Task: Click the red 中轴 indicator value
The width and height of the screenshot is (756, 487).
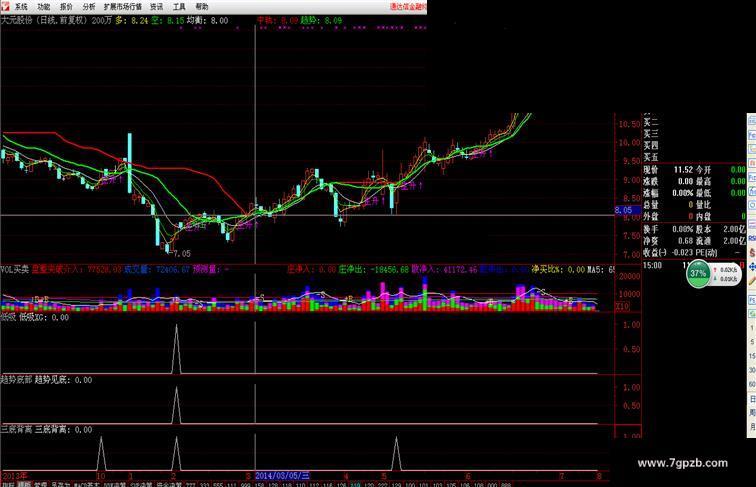Action: coord(277,21)
